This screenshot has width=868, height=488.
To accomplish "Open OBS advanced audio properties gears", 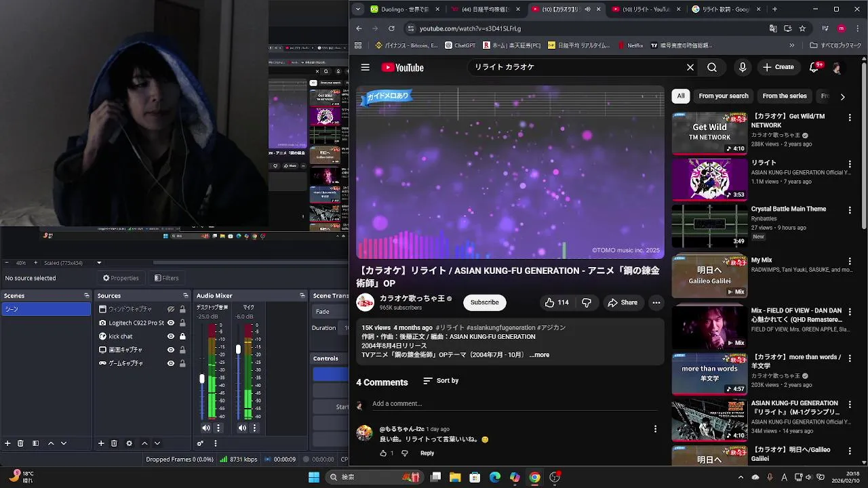I will pyautogui.click(x=200, y=443).
